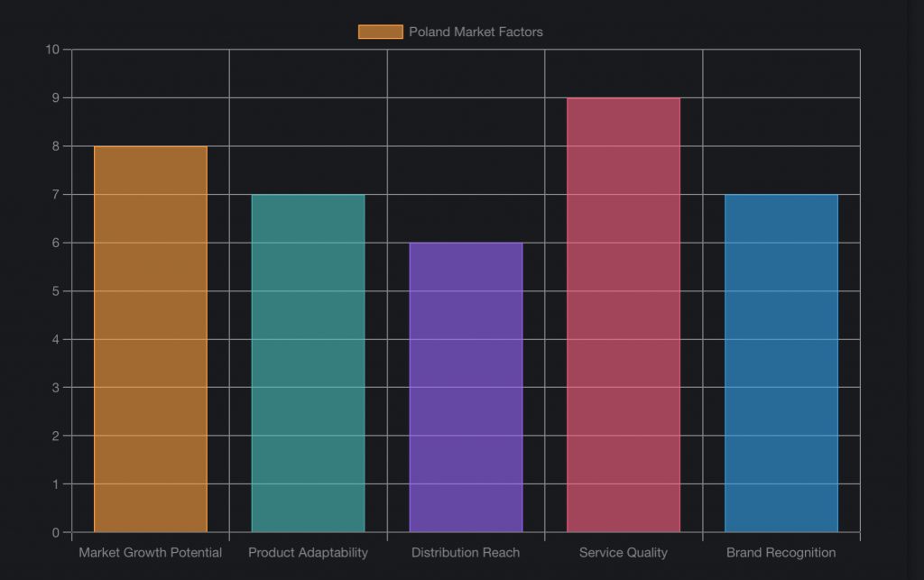Screen dimensions: 924x580
Task: Click the Market Growth Potential axis label
Action: (151, 552)
